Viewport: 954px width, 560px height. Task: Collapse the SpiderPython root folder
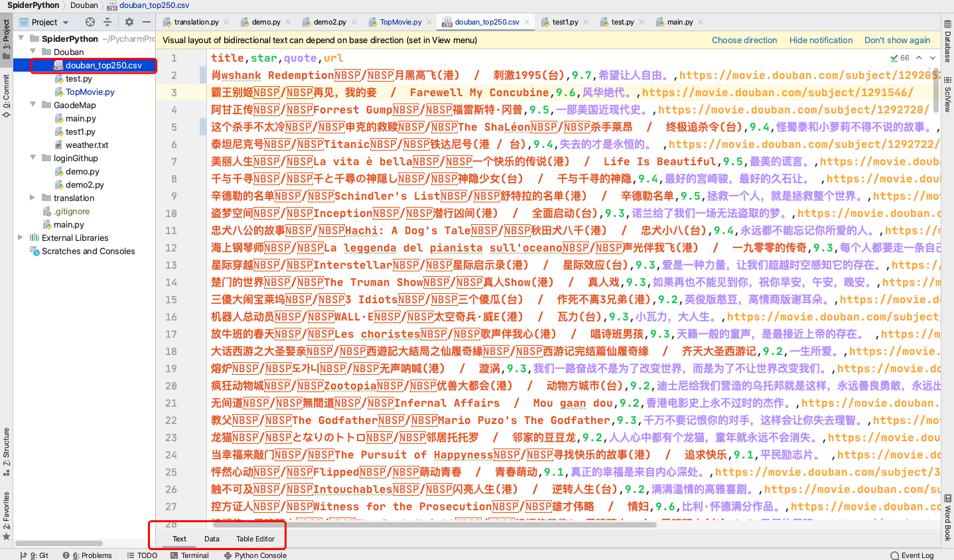21,38
